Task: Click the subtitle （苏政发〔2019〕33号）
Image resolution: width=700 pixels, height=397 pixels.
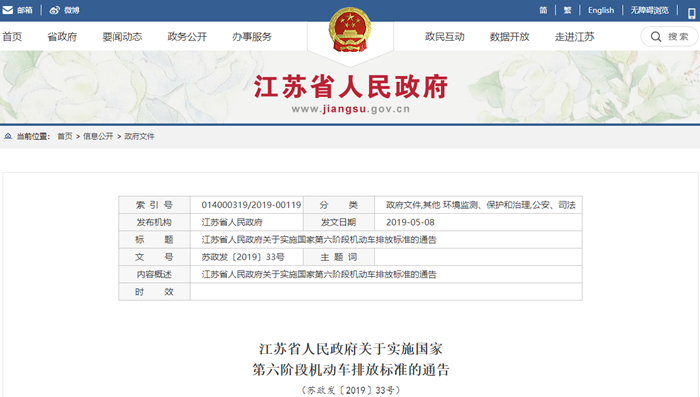Action: coord(351,390)
